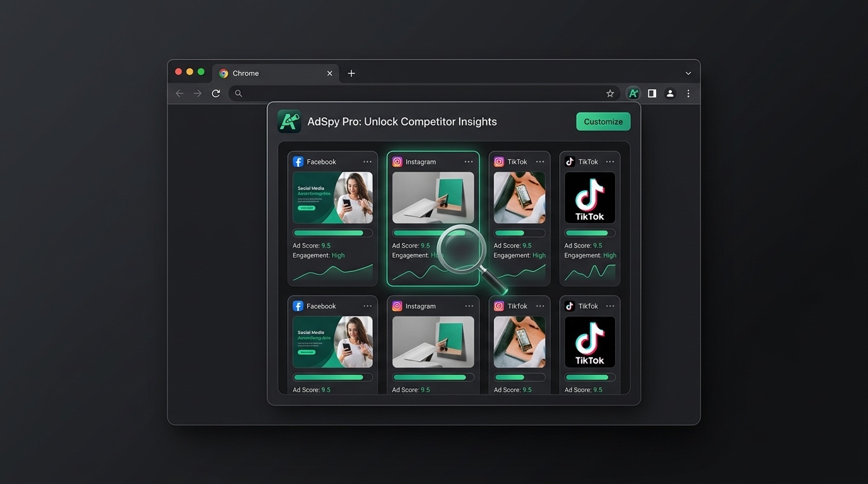868x484 pixels.
Task: Open the top-row Facebook card's three-dot menu
Action: [x=367, y=162]
